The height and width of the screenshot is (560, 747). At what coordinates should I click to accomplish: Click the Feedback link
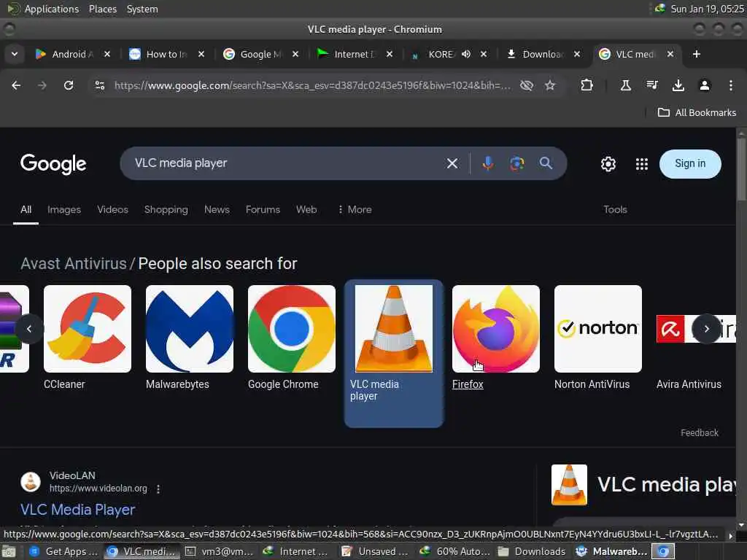click(700, 433)
